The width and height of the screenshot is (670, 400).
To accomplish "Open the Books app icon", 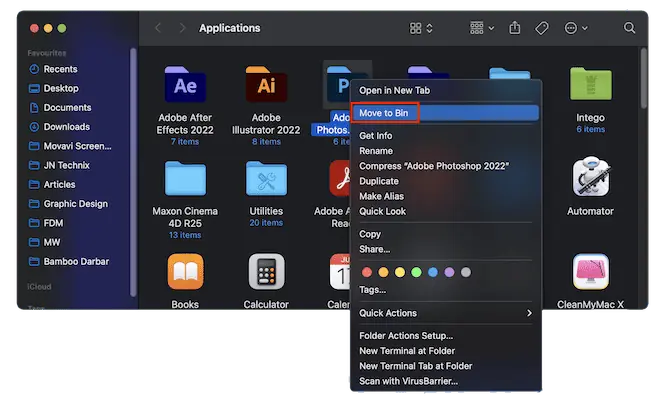I will (185, 271).
